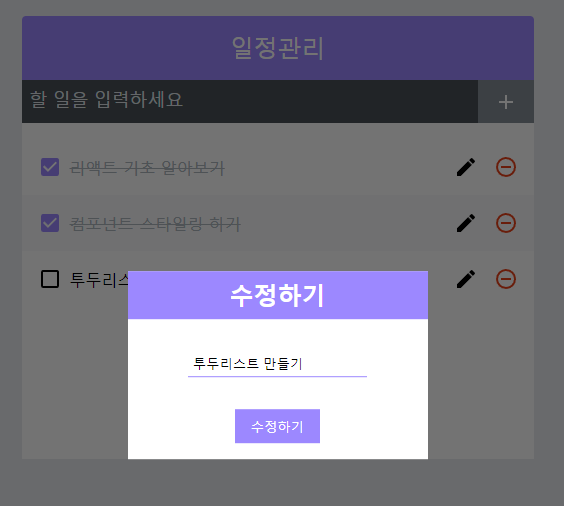Screen dimensions: 564x506
Task: Click the 리액트 기초 알아보기 task text
Action: [x=147, y=168]
